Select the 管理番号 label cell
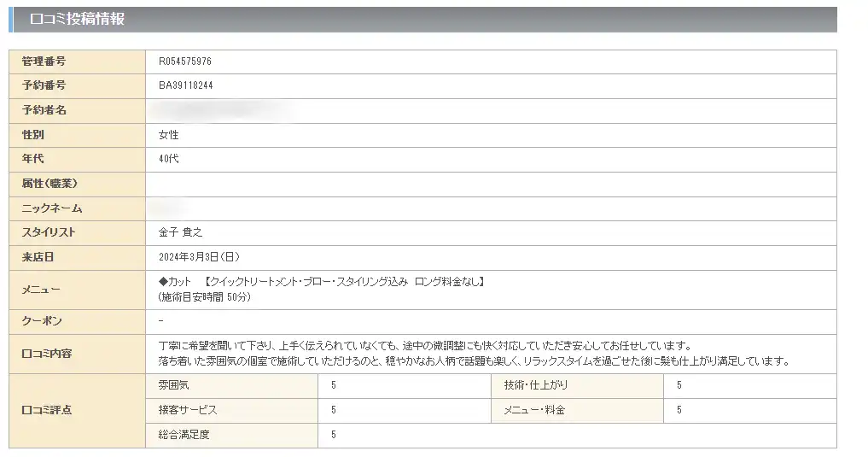Screen dimensions: 868x457 [x=77, y=62]
